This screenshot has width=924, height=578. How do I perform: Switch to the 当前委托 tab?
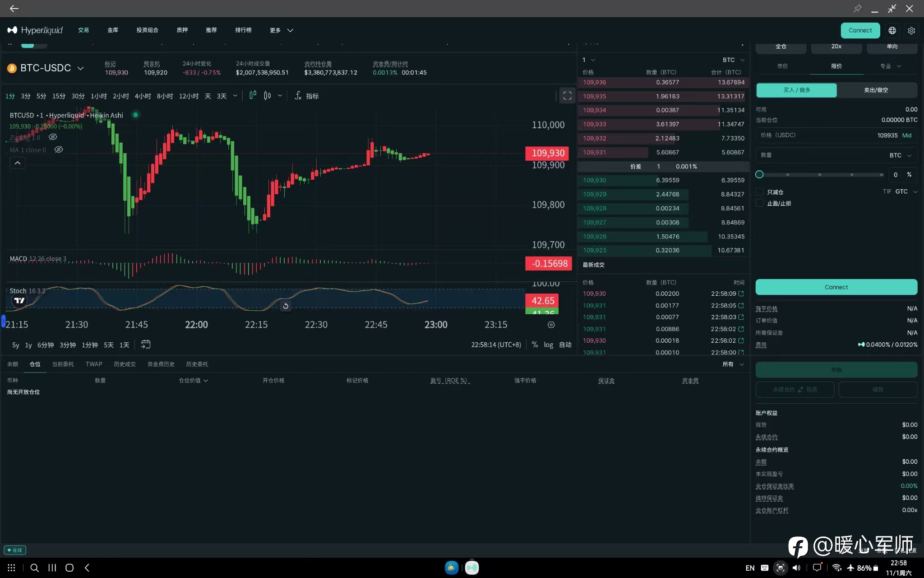pyautogui.click(x=63, y=364)
